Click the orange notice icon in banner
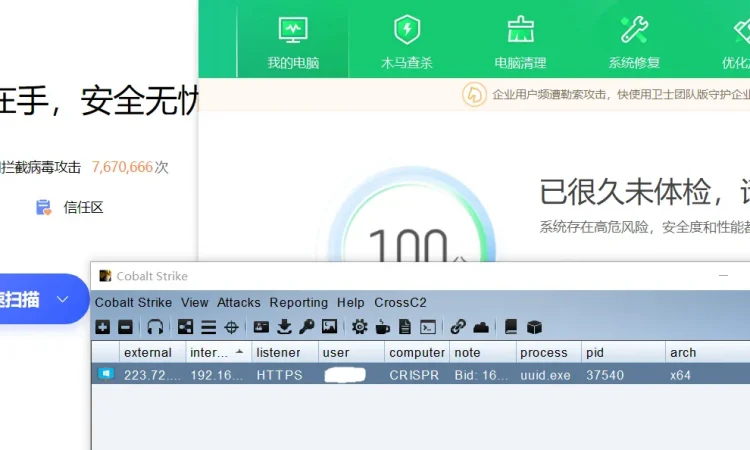Viewport: 750px width, 450px height. [474, 94]
